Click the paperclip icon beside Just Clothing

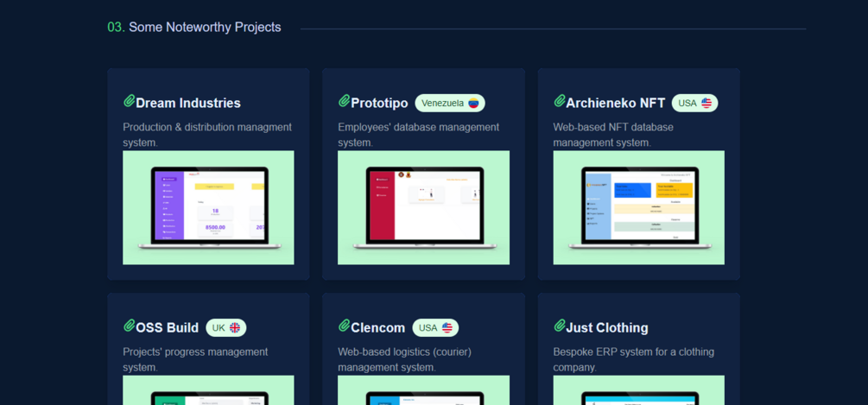click(560, 326)
